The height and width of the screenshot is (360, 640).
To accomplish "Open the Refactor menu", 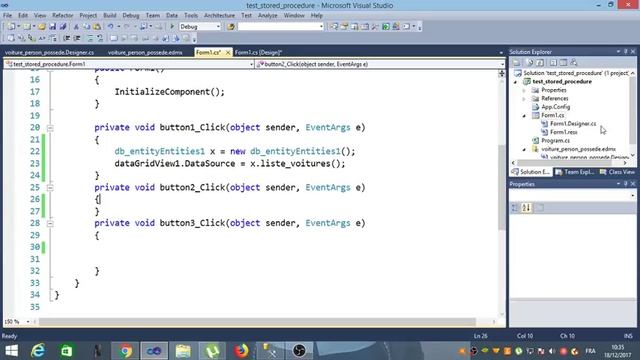I will pyautogui.click(x=62, y=16).
